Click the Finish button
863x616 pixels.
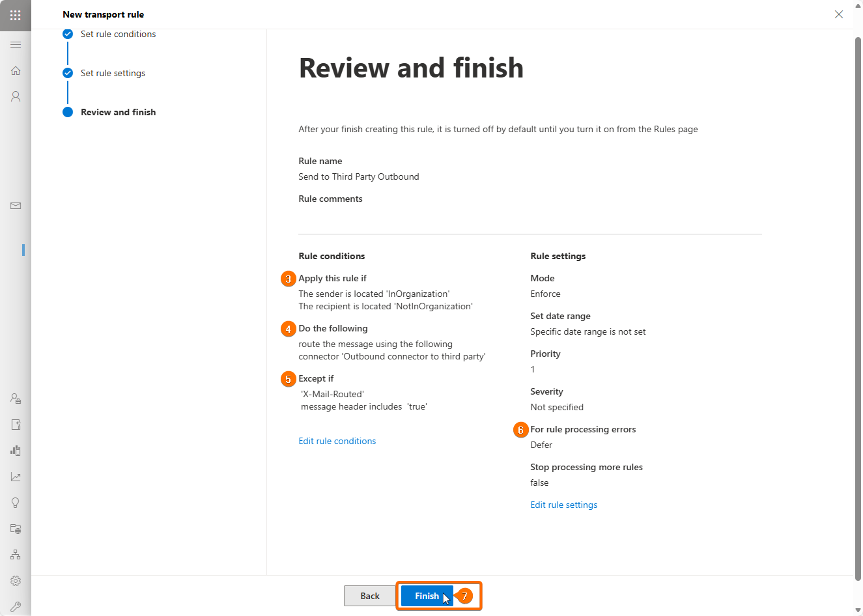(x=427, y=596)
